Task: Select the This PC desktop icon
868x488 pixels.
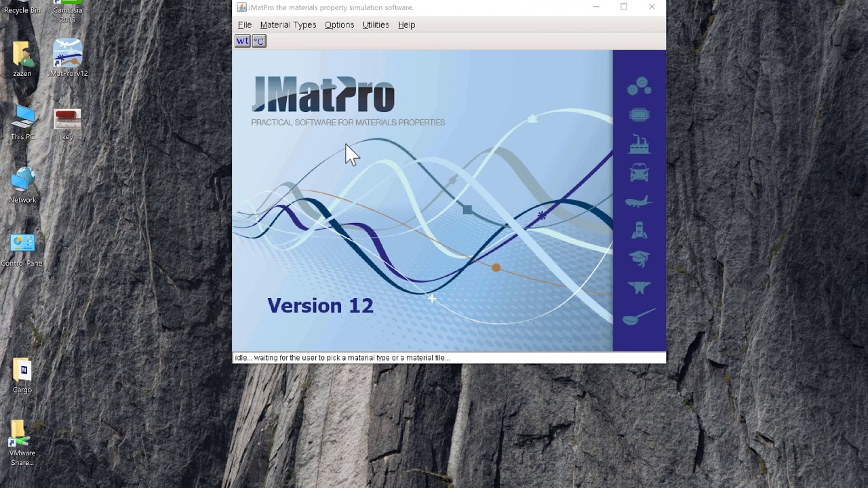Action: [22, 123]
